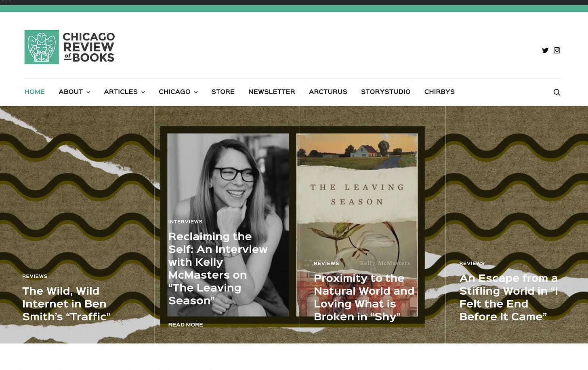The width and height of the screenshot is (588, 370).
Task: Open the Articles menu item
Action: pos(121,92)
